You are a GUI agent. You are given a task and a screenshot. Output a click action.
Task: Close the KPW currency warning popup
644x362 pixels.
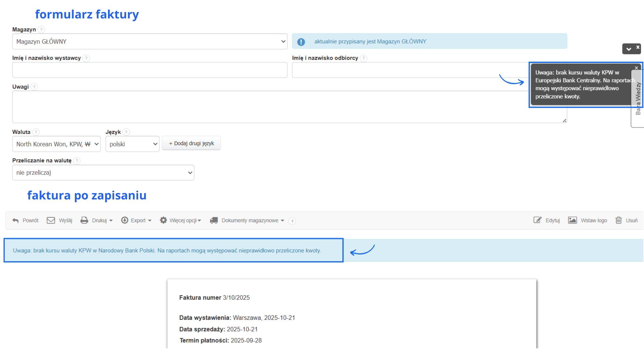636,68
